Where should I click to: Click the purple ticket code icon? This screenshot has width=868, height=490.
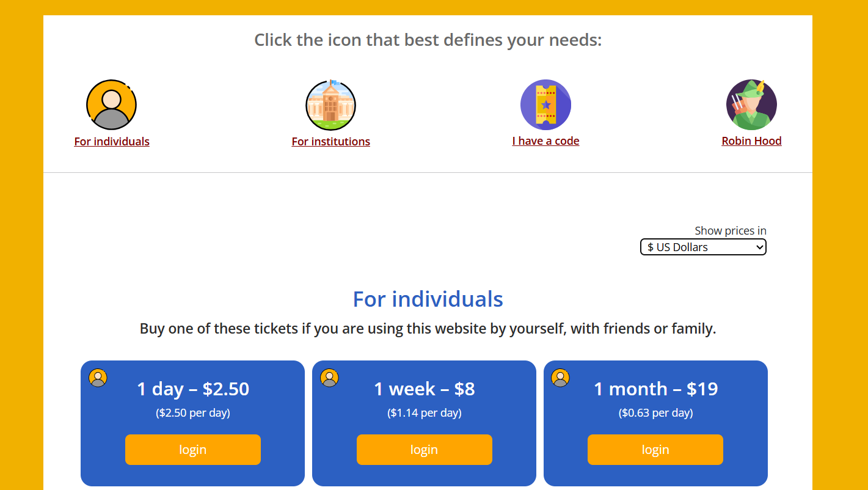point(545,104)
